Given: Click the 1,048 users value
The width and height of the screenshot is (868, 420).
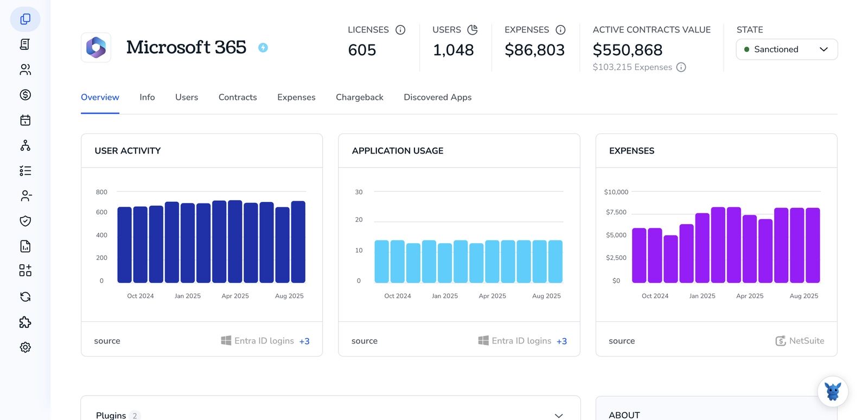Looking at the screenshot, I should pyautogui.click(x=453, y=50).
